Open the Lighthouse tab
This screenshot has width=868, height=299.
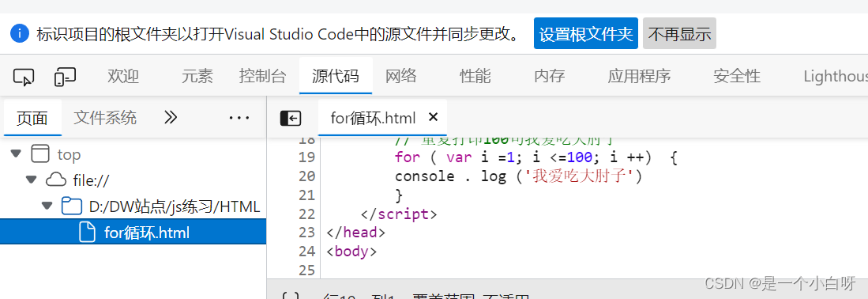[836, 76]
